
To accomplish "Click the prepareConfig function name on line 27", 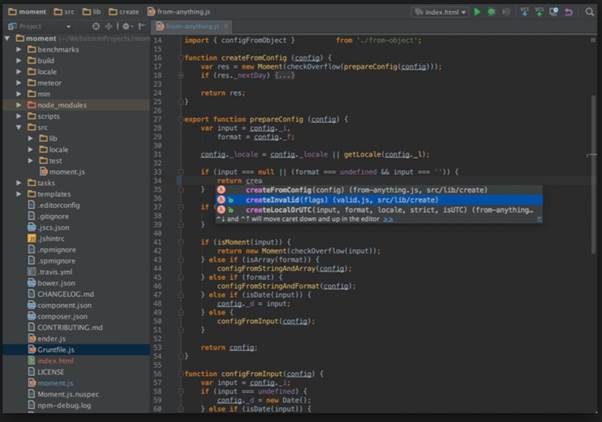I will point(276,119).
